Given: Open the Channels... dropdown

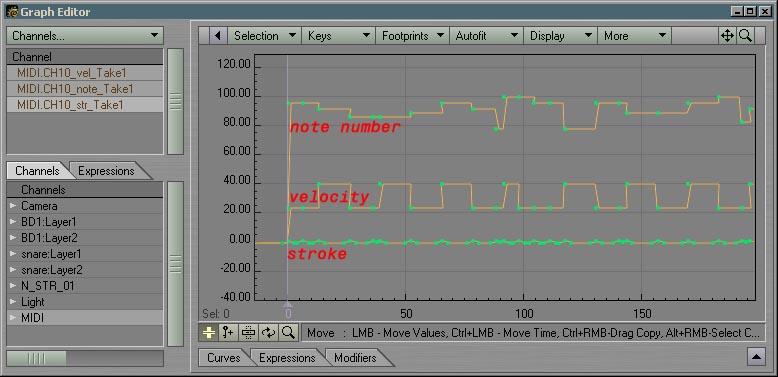Looking at the screenshot, I should point(85,35).
